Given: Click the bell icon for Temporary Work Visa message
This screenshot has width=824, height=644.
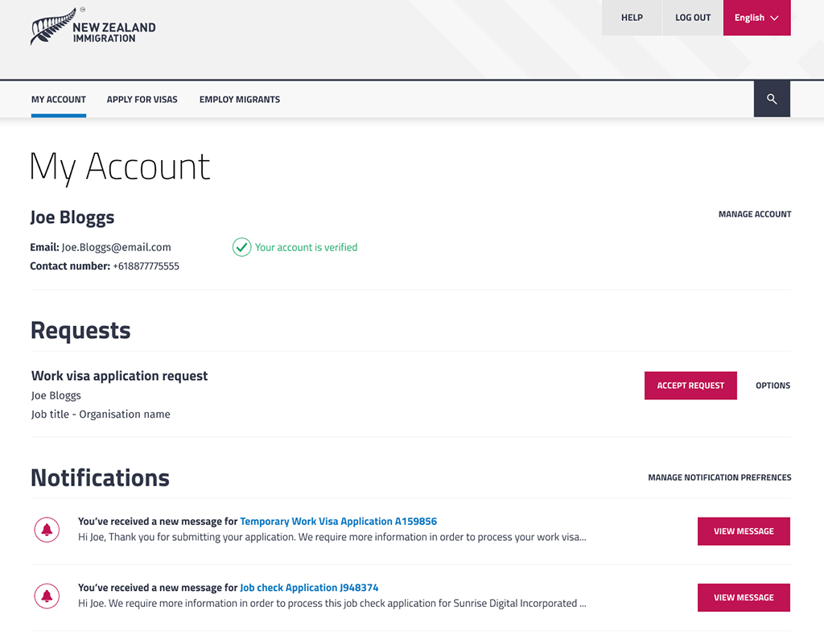Looking at the screenshot, I should (47, 530).
